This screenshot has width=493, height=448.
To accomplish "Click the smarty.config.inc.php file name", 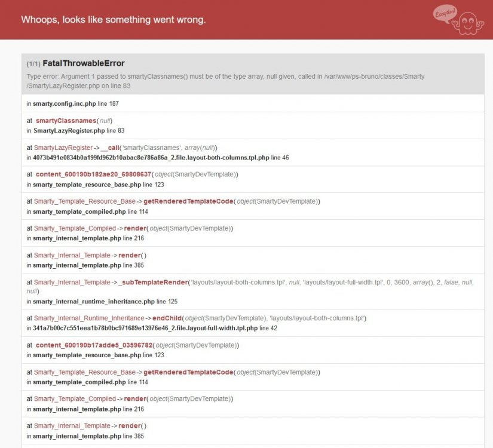I will (x=64, y=103).
